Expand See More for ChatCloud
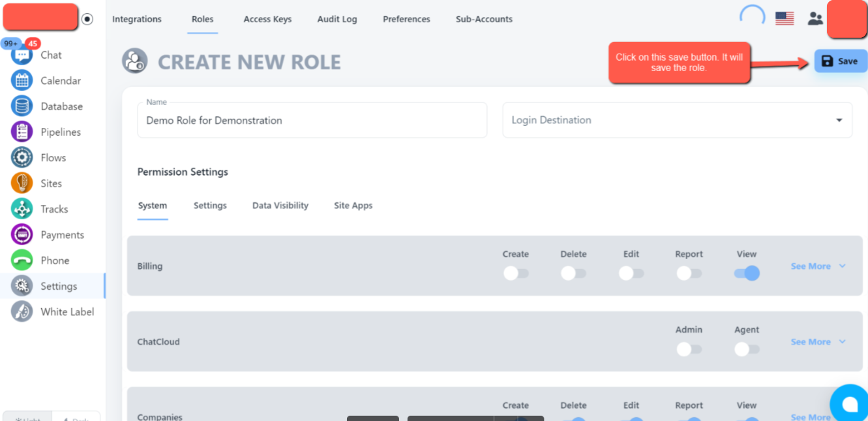This screenshot has height=421, width=868. pos(818,342)
